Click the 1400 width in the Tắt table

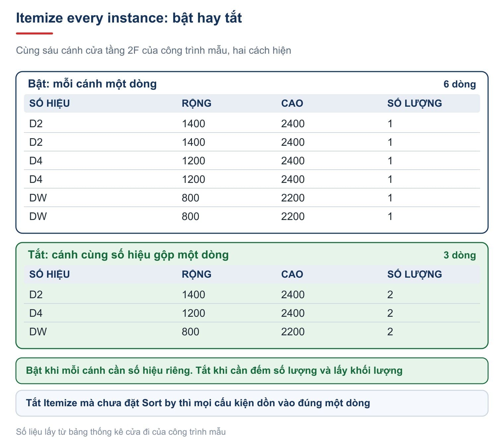pos(193,295)
